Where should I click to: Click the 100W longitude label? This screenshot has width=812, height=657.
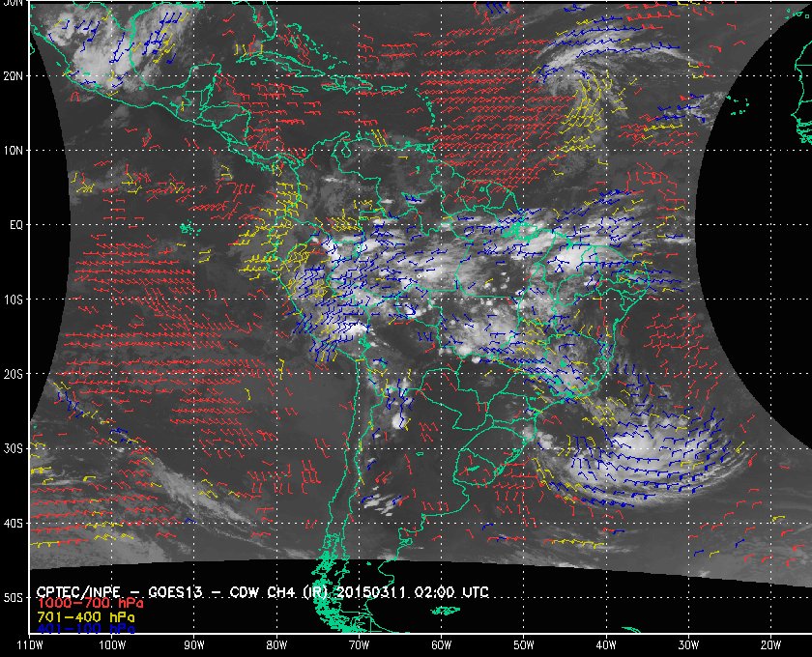click(112, 644)
